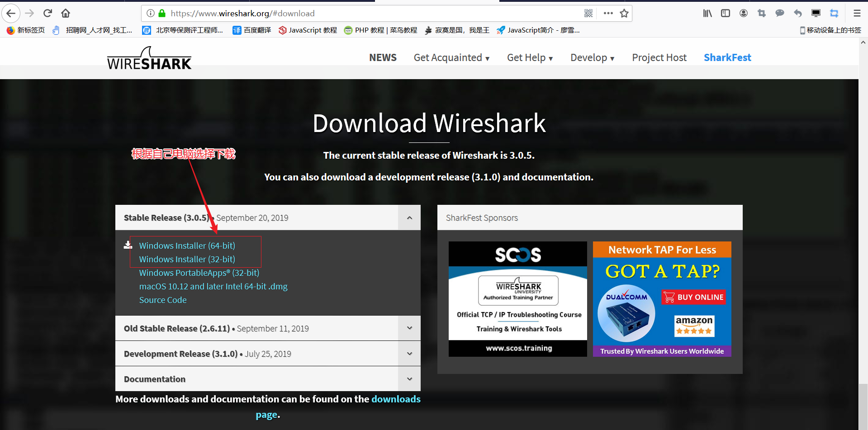
Task: Download Windows Installer (32-bit)
Action: coord(187,259)
